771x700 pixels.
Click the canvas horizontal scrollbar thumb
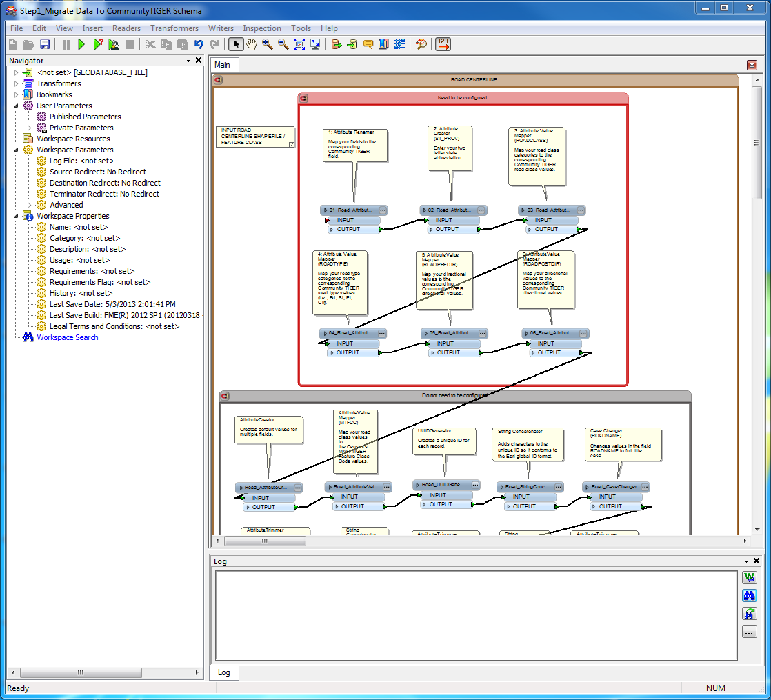[264, 541]
